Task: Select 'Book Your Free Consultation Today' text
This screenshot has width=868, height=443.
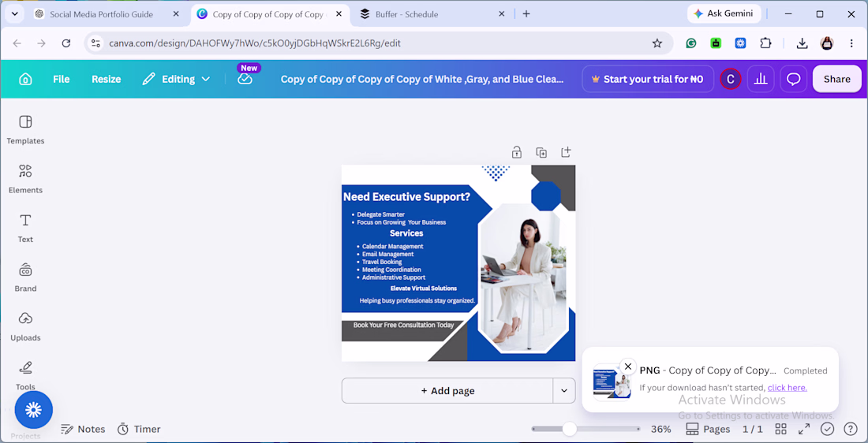Action: [x=403, y=326]
